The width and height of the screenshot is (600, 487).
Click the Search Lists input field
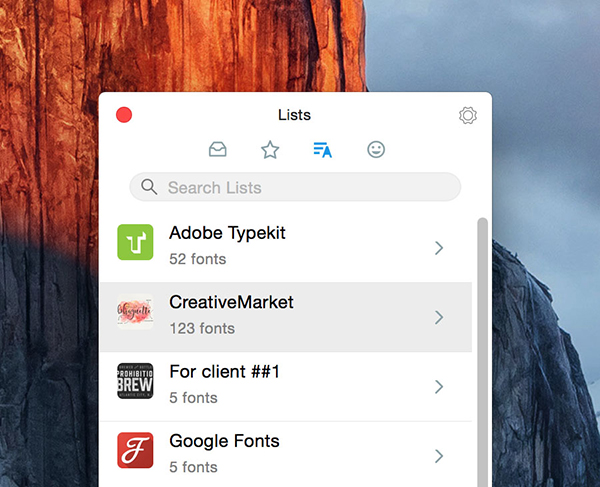[295, 187]
